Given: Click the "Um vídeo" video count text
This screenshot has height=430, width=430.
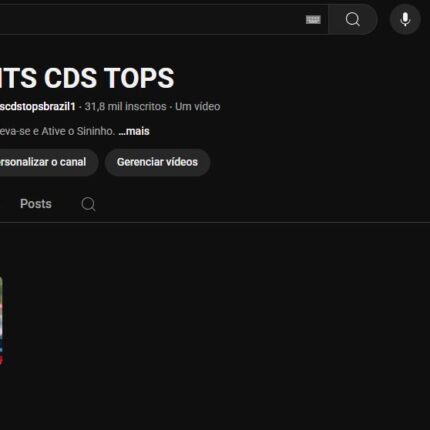Looking at the screenshot, I should 198,107.
